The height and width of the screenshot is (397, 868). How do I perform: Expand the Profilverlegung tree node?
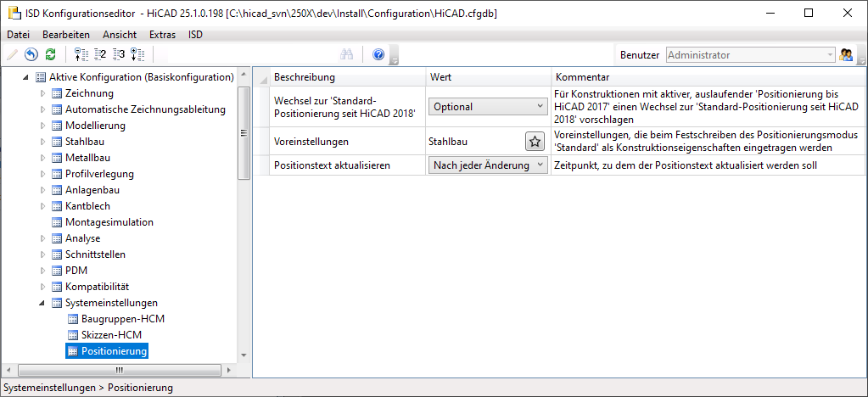click(43, 174)
